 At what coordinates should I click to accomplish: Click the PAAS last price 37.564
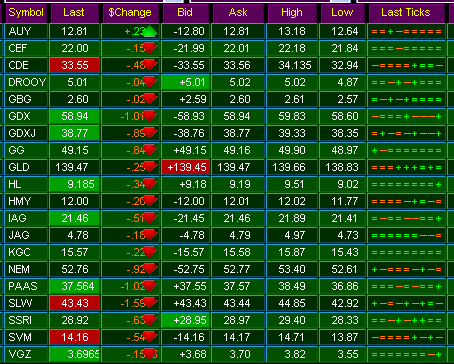(74, 286)
